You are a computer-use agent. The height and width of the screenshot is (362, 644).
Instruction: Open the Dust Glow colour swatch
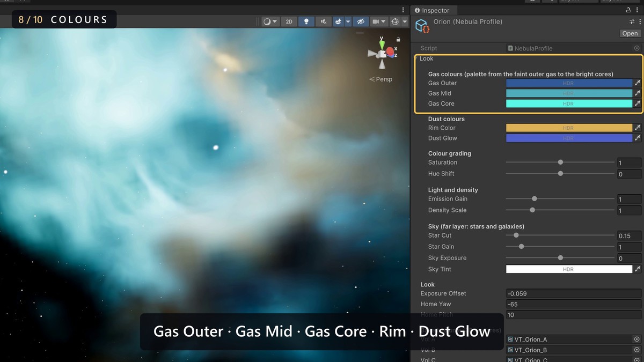[x=569, y=138]
